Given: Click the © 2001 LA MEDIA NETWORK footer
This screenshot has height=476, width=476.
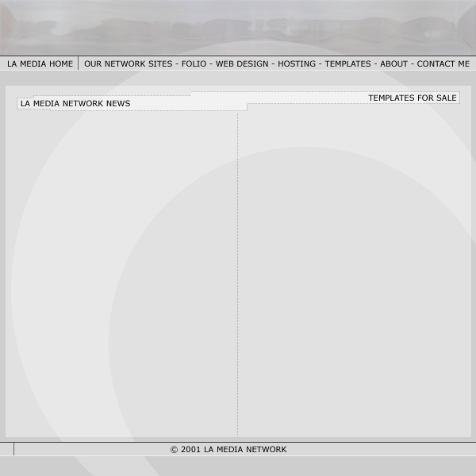Looking at the screenshot, I should coord(228,449).
